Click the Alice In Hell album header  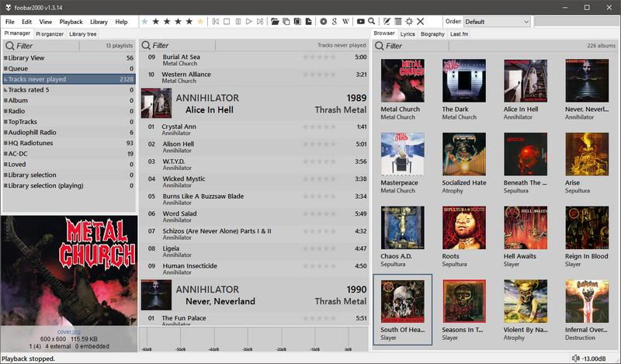[254, 103]
